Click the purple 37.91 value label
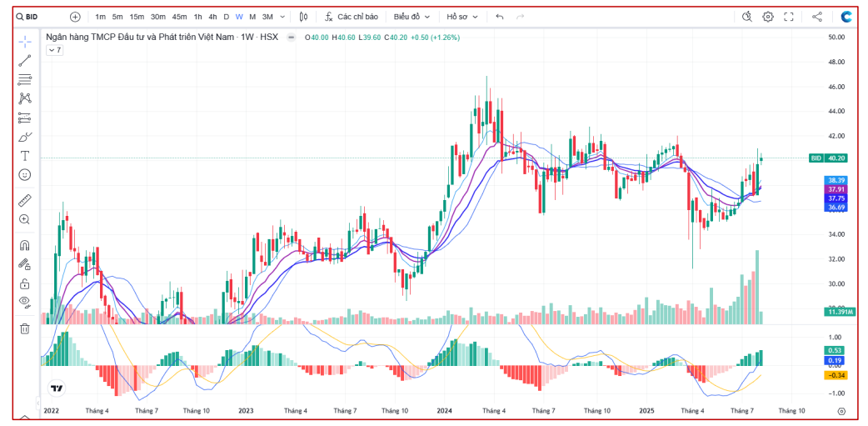 (x=836, y=189)
